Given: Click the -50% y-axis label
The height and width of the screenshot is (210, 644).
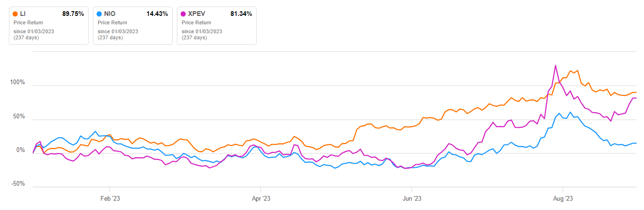Looking at the screenshot, I should click(18, 184).
